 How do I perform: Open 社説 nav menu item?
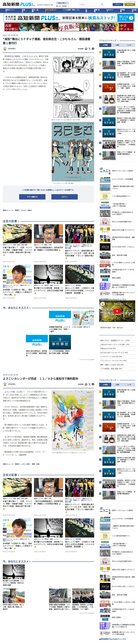click(86, 11)
